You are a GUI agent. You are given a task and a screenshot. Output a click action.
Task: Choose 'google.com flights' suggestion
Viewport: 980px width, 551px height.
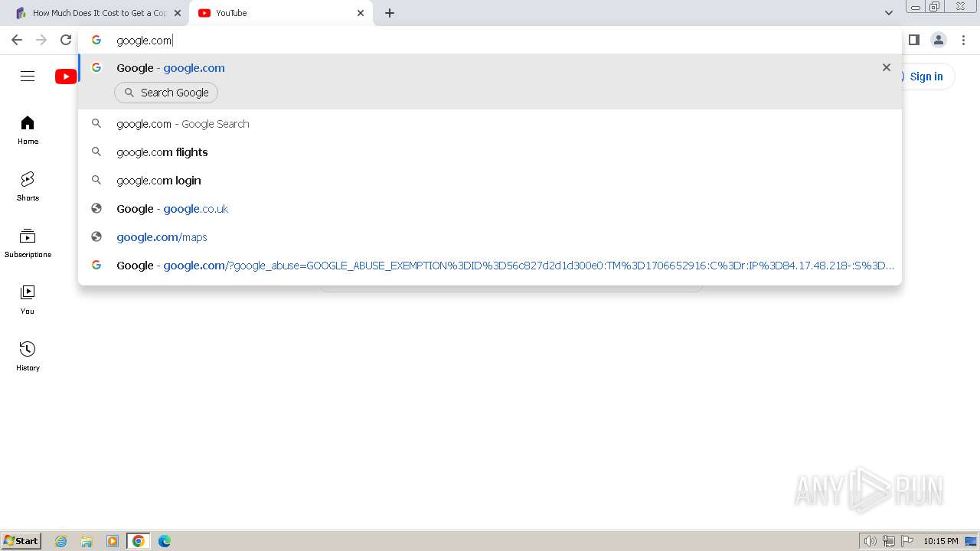(x=490, y=152)
